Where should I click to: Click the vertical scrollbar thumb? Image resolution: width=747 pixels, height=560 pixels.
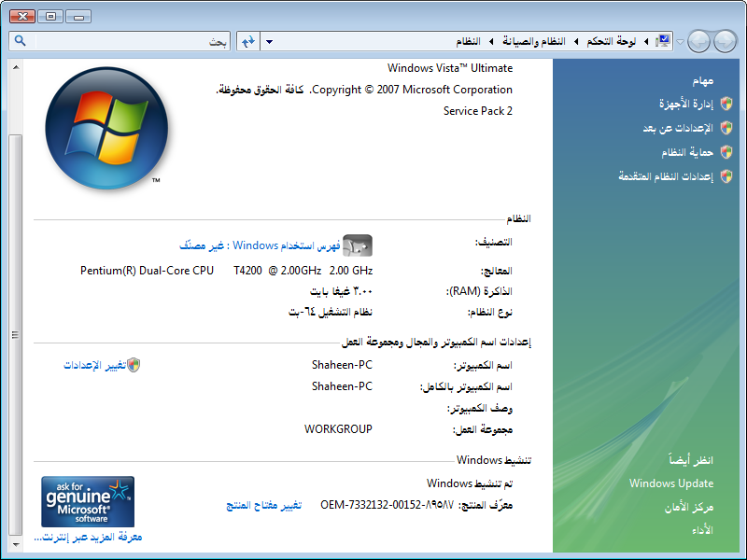(16, 334)
